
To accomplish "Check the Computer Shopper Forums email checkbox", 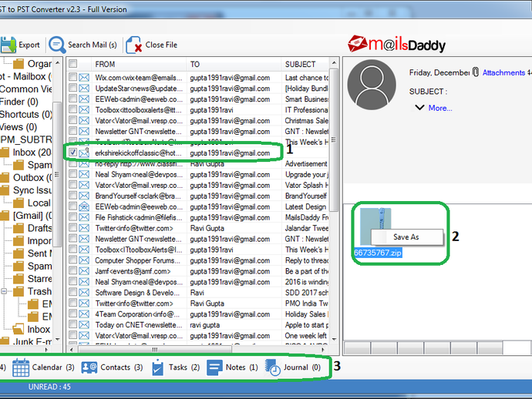I will click(x=72, y=260).
